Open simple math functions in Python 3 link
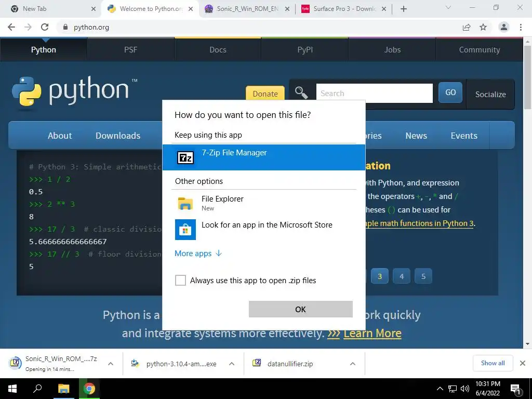The image size is (532, 399). tap(419, 223)
